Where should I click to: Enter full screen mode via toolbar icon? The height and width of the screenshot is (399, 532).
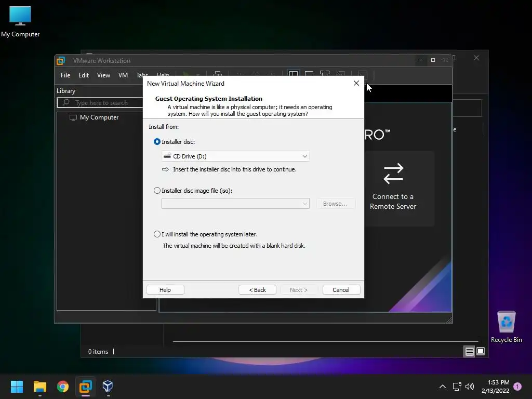325,74
